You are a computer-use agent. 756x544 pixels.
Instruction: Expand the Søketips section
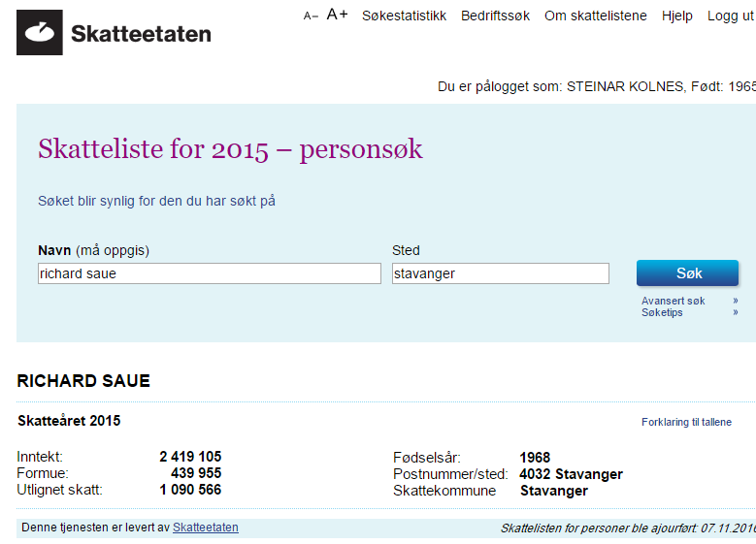coord(662,312)
